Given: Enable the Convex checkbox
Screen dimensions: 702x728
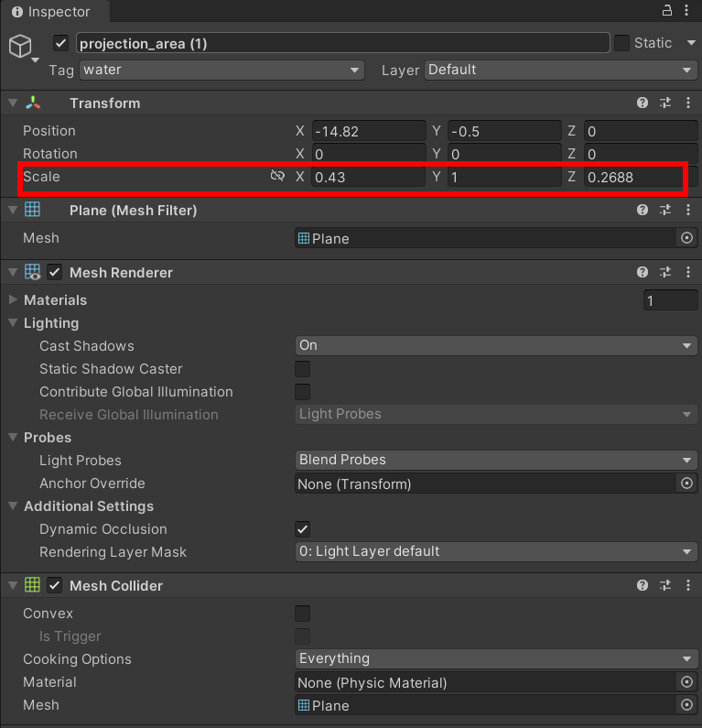Looking at the screenshot, I should (x=303, y=614).
